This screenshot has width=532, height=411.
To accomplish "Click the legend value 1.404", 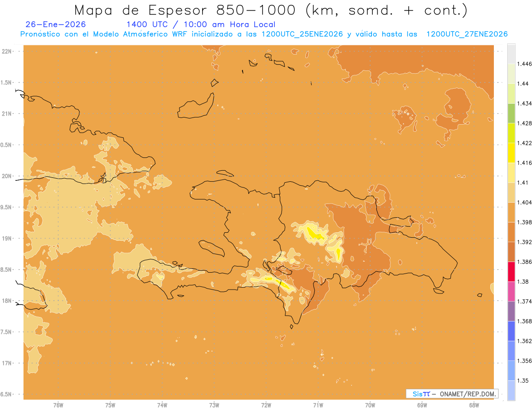I will tap(524, 203).
